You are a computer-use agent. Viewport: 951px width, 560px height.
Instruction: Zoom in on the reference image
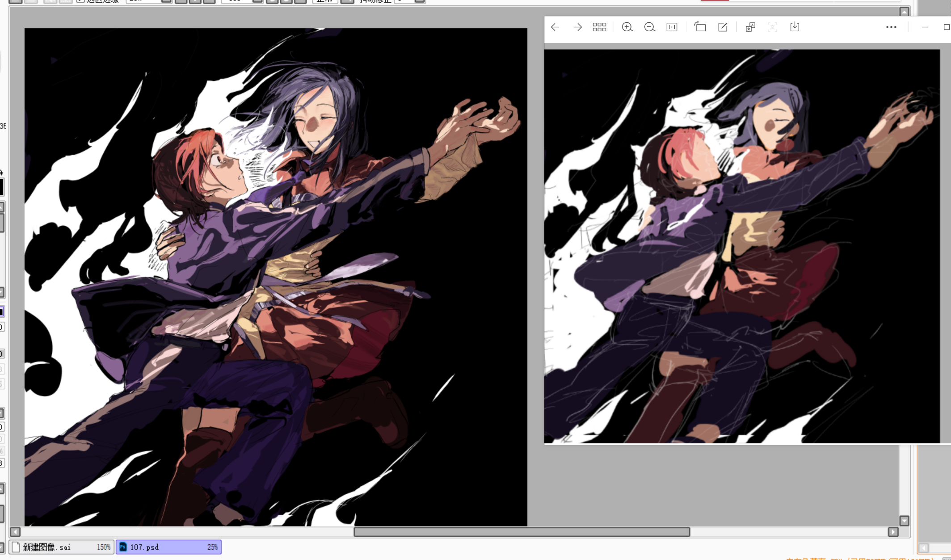coord(627,27)
